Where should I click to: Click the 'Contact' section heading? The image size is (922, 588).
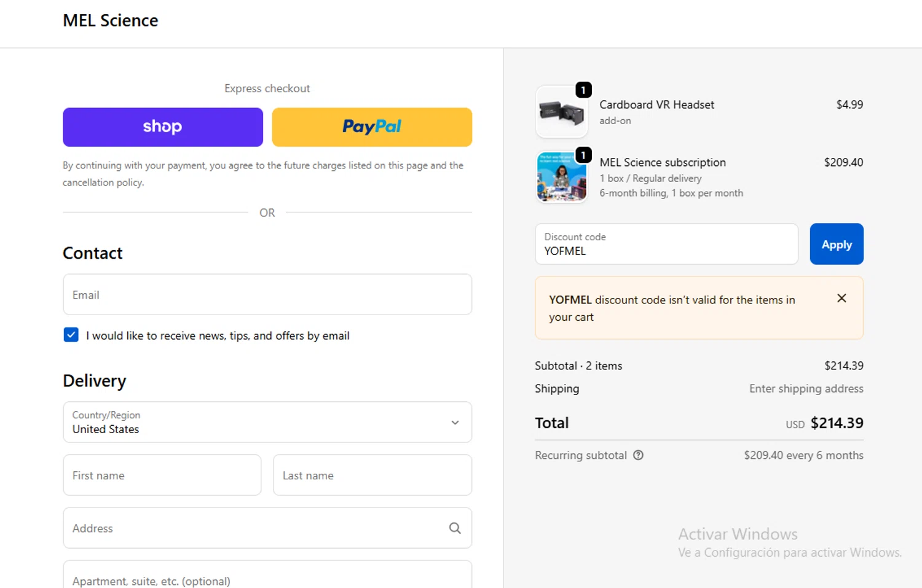93,253
